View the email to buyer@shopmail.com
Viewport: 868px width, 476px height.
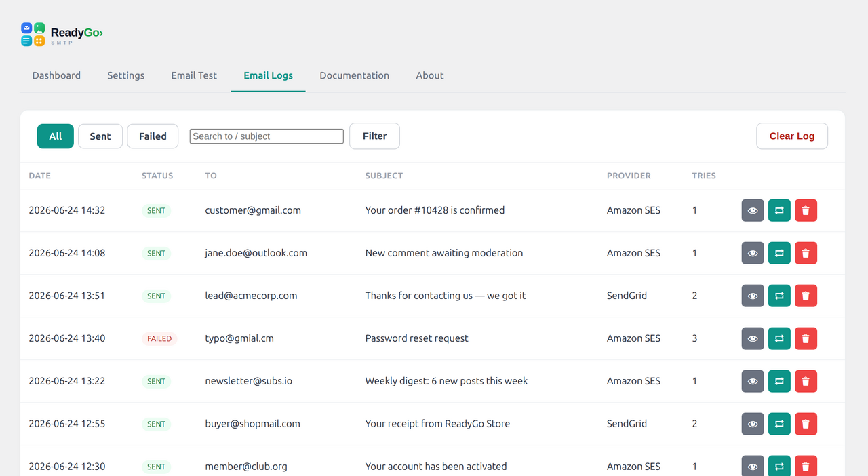(x=753, y=424)
